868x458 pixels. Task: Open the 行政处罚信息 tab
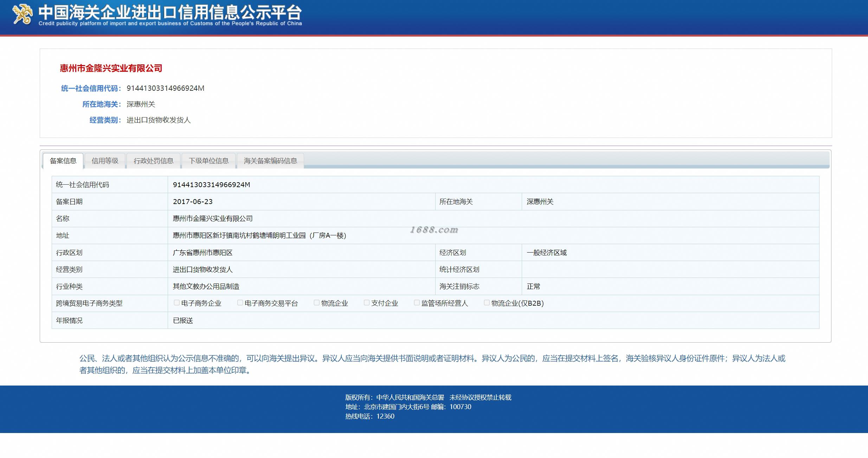(x=153, y=161)
